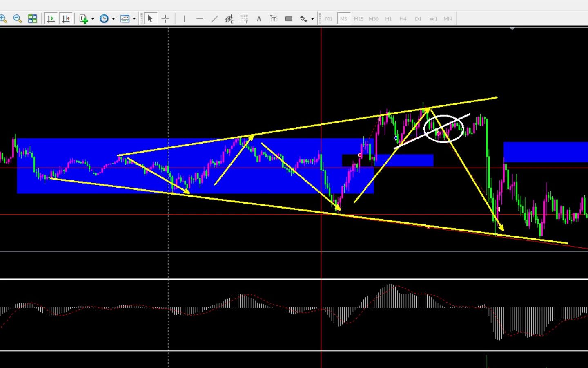588x368 pixels.
Task: Click the MACD histogram indicator panel
Action: [294, 315]
